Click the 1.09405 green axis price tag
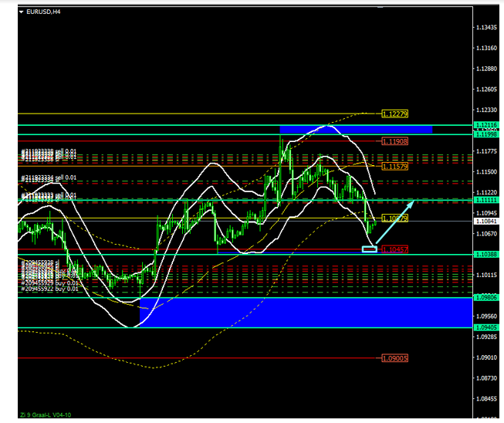 (487, 327)
